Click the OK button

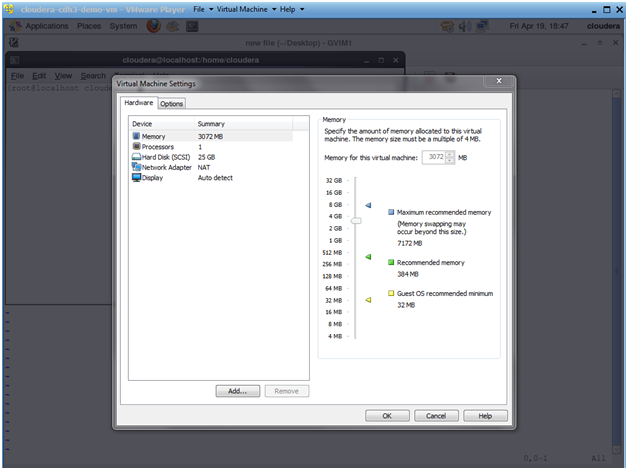[387, 416]
